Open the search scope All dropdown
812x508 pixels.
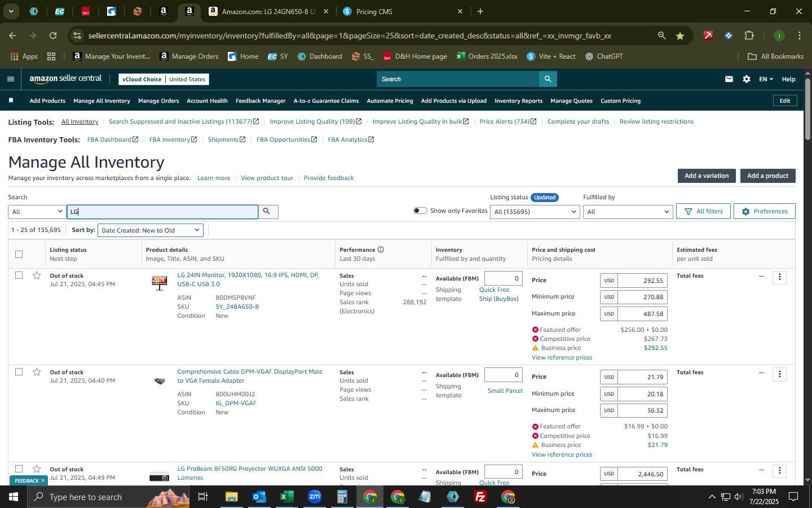coord(37,212)
